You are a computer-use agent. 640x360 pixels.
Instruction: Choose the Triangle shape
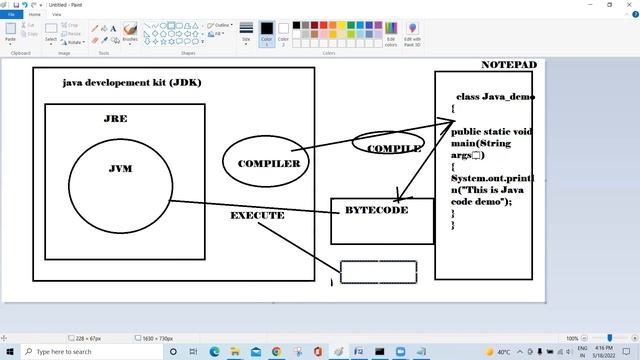(195, 26)
